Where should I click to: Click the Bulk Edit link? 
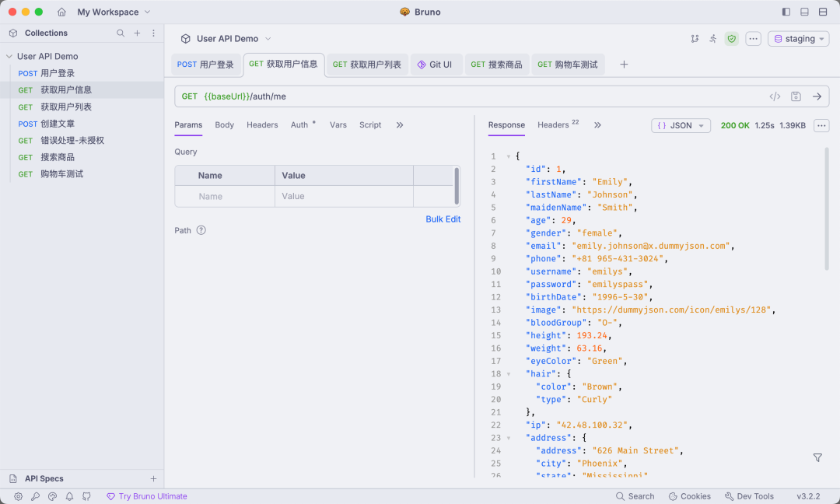pos(443,219)
